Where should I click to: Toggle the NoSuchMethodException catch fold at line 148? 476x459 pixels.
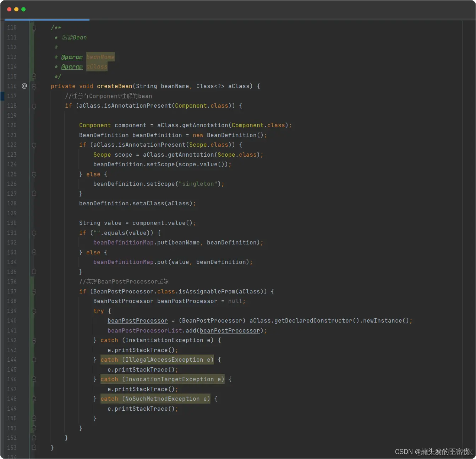pos(34,399)
